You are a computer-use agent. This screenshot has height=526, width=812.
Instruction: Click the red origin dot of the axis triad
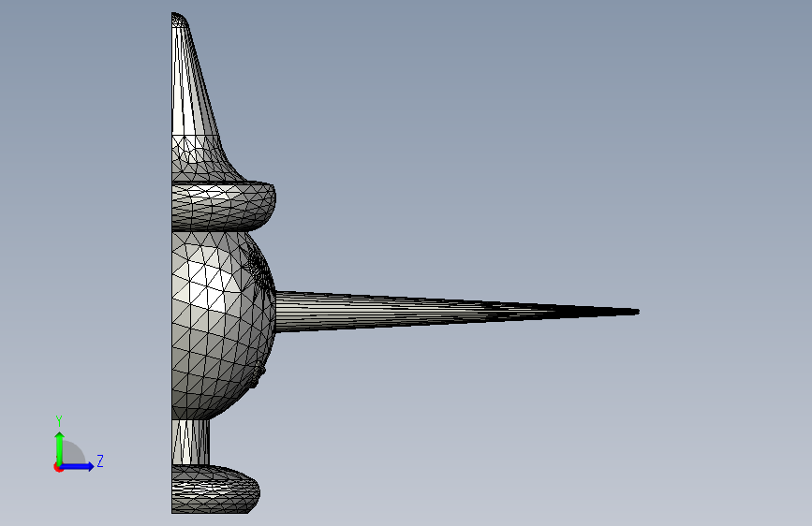[58, 467]
